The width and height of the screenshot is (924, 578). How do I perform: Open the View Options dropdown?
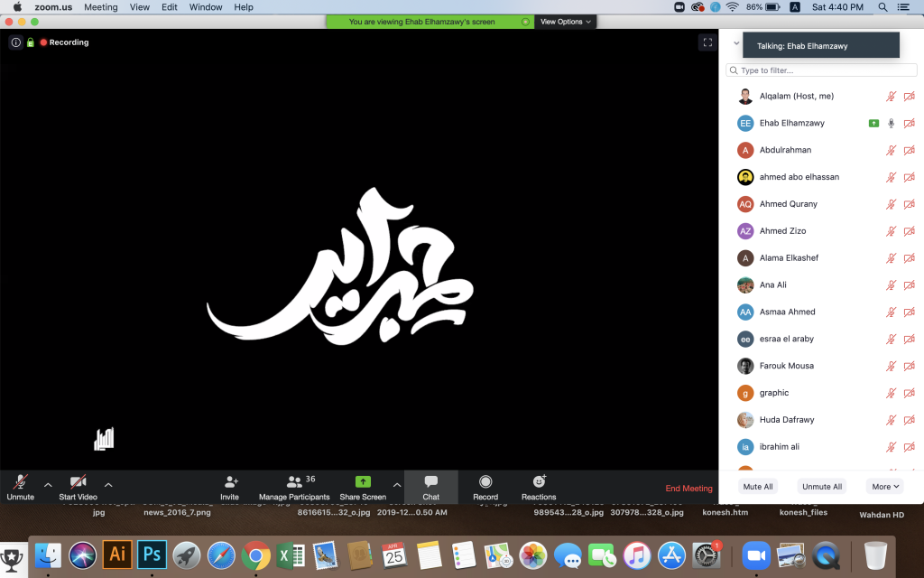pos(565,22)
